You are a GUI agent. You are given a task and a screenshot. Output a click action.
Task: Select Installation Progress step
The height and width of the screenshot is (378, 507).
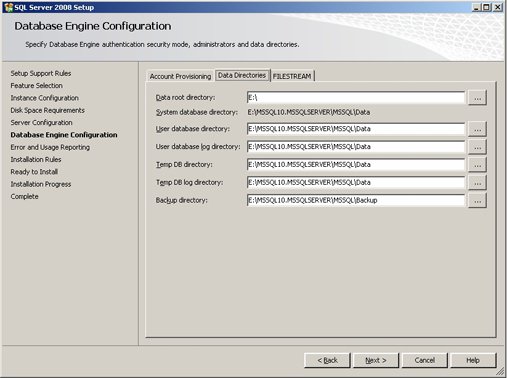click(x=41, y=184)
